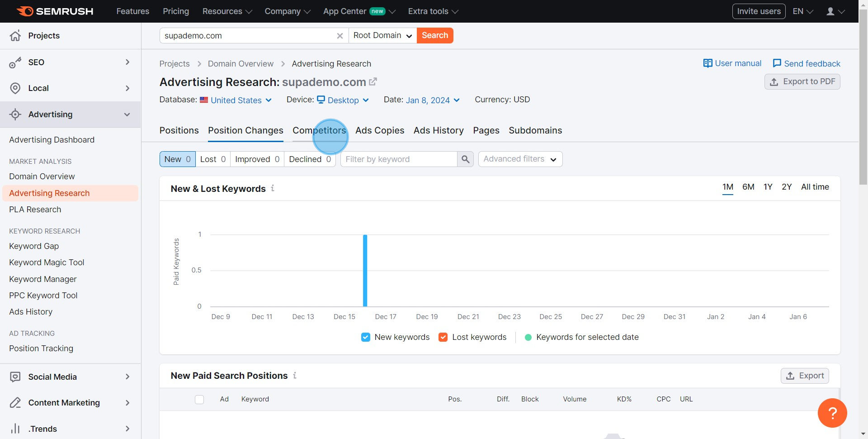Viewport: 868px width, 439px height.
Task: Expand the Company menu
Action: pos(288,11)
